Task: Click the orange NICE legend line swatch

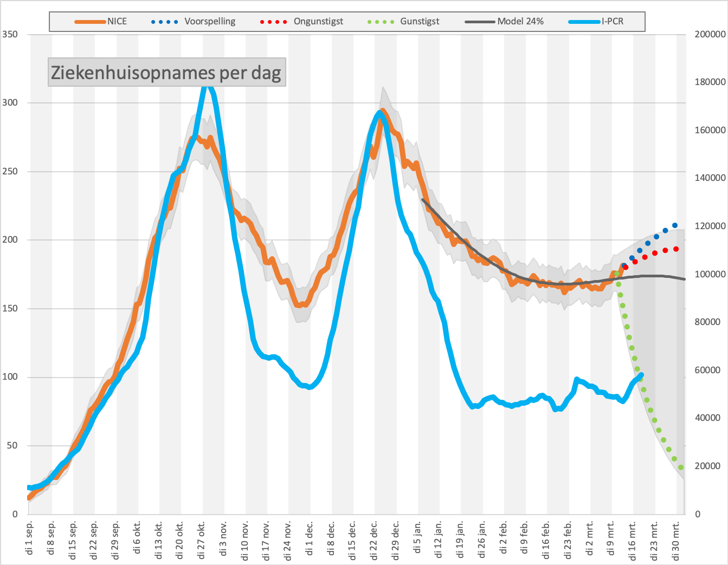Action: (x=90, y=22)
